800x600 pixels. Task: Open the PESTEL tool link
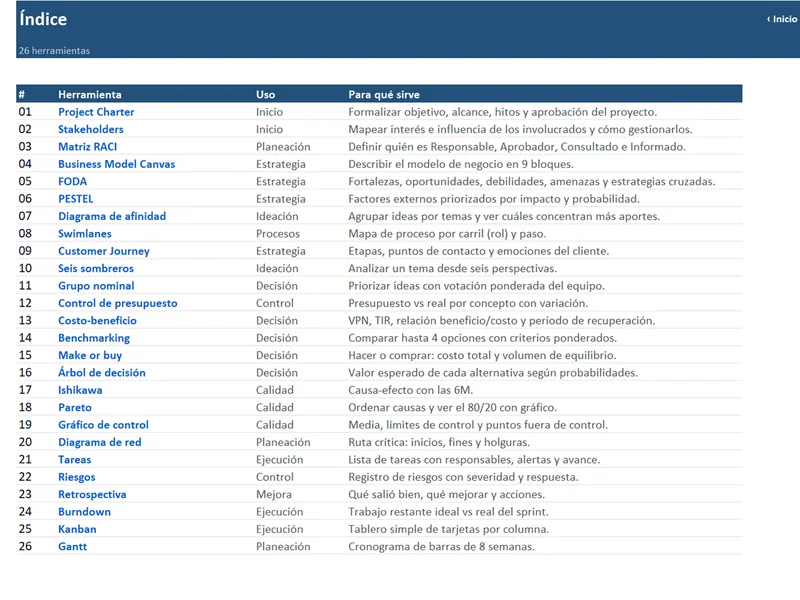coord(76,198)
